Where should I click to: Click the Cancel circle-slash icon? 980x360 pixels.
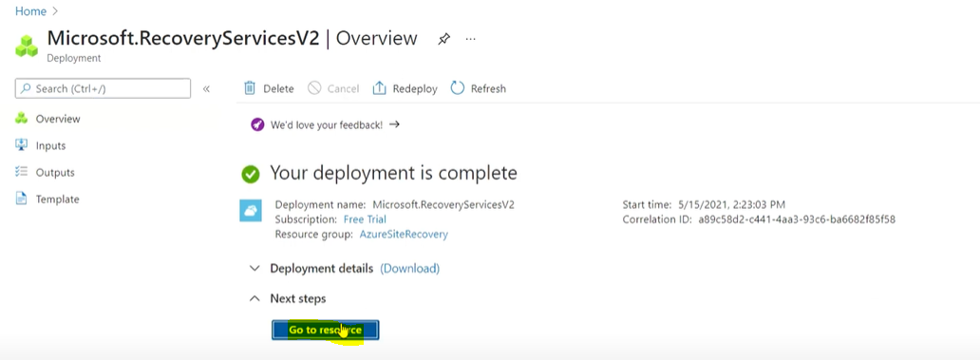[x=314, y=88]
